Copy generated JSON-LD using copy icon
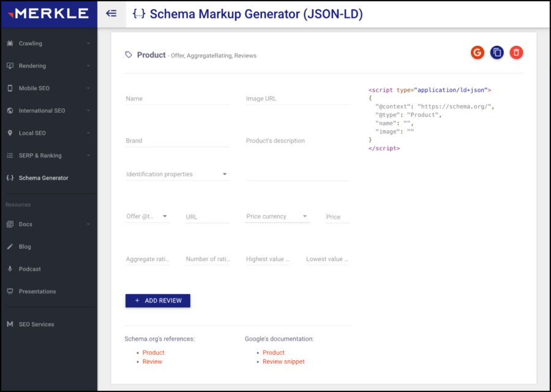 497,53
